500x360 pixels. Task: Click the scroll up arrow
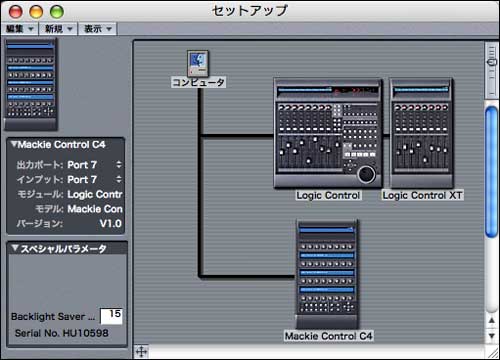[492, 320]
